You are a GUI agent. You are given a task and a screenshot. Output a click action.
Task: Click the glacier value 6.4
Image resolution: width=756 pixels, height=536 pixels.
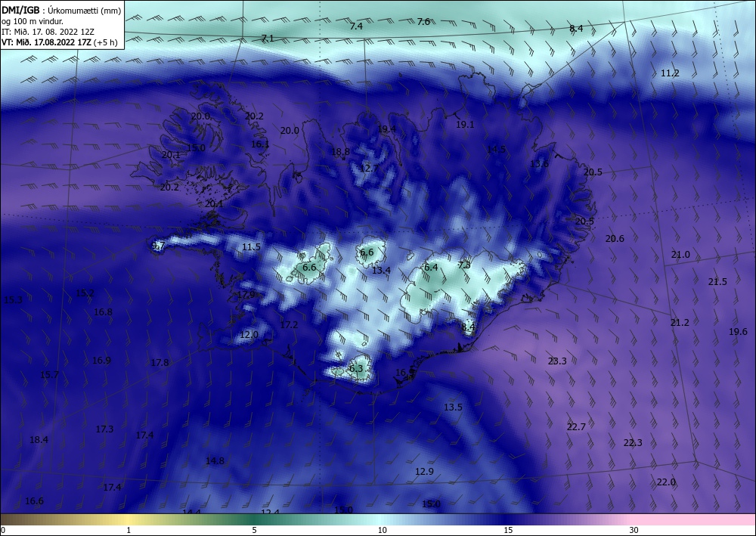[431, 267]
